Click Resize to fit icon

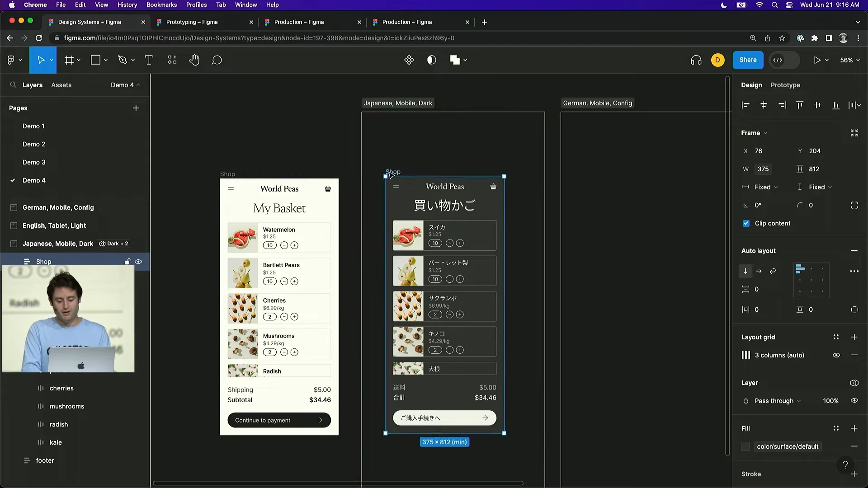pos(854,133)
